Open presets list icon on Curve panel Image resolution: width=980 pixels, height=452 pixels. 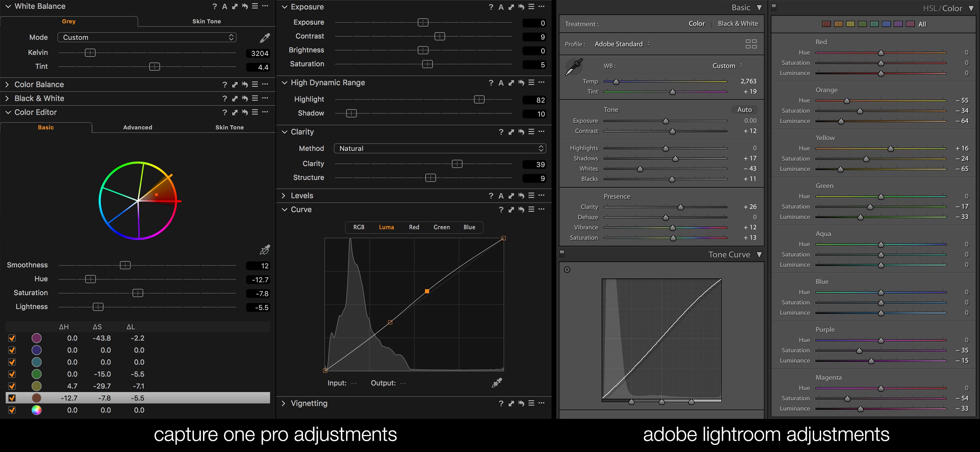531,210
